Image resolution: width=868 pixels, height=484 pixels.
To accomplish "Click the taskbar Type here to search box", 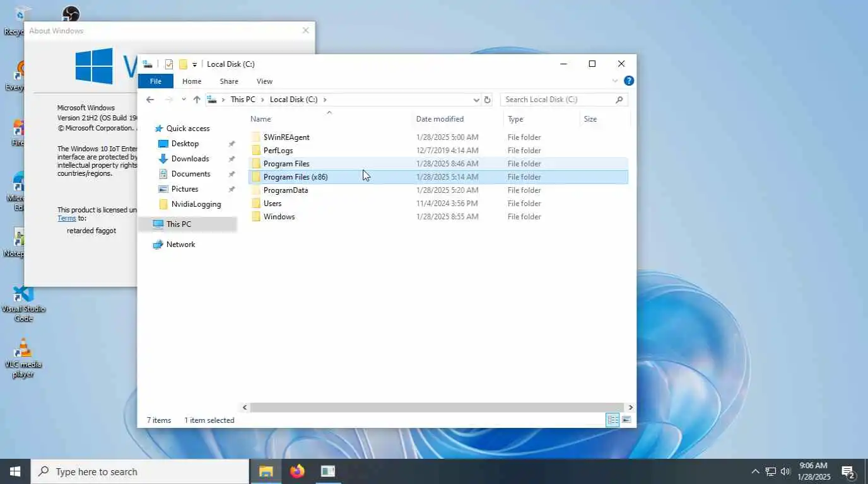I will pos(140,471).
